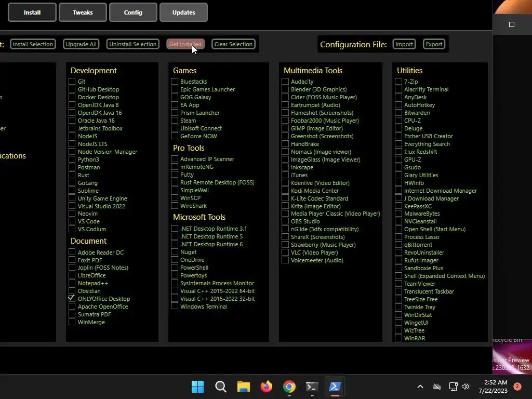This screenshot has width=532, height=399.
Task: Switch to the Config tab
Action: (x=133, y=12)
